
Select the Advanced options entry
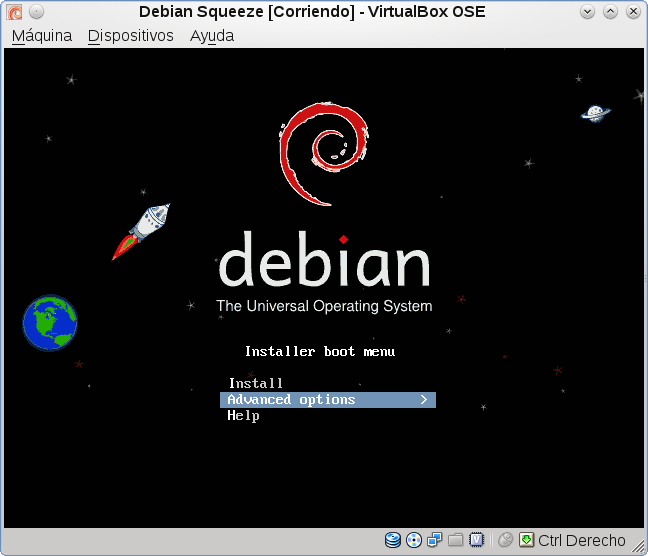tap(328, 400)
